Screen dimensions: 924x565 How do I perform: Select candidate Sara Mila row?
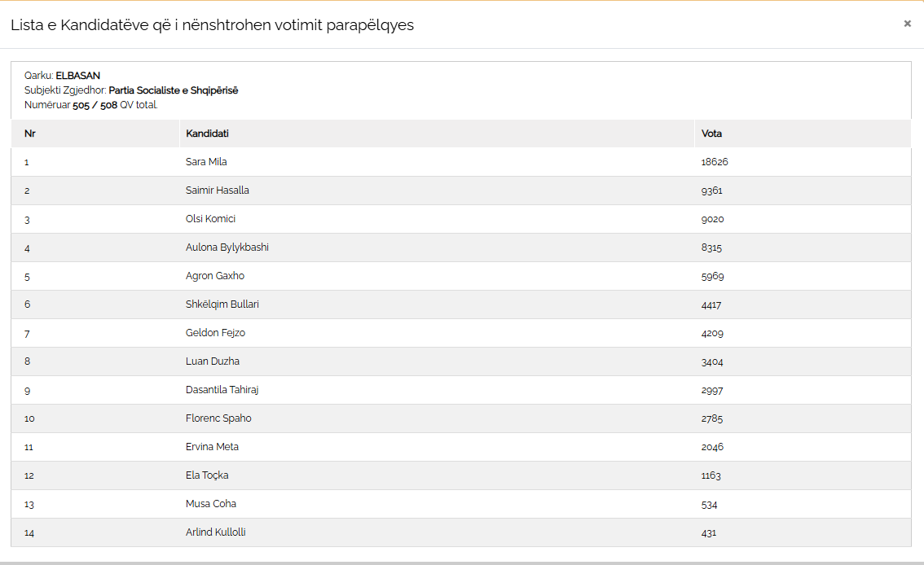coord(206,162)
